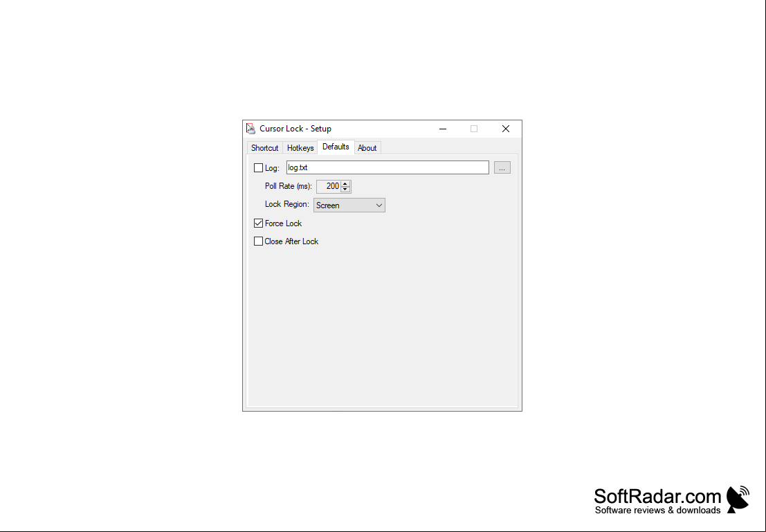Click the log.txt file path field

click(x=387, y=167)
